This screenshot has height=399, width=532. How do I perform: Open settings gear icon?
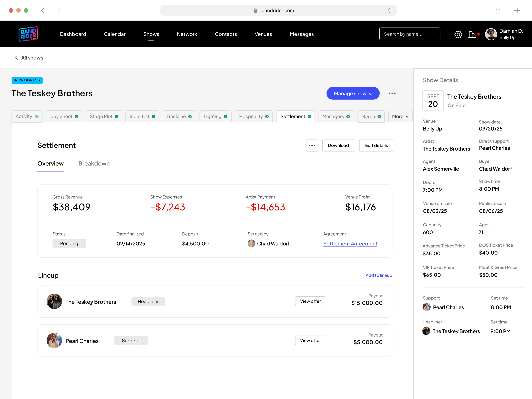click(458, 34)
